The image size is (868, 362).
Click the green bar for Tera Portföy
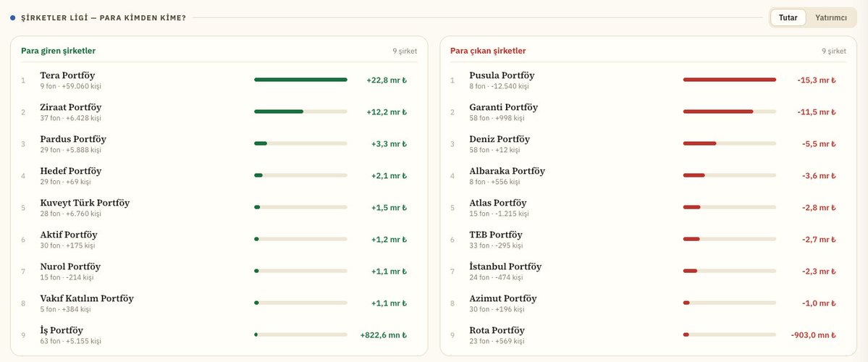tap(300, 80)
